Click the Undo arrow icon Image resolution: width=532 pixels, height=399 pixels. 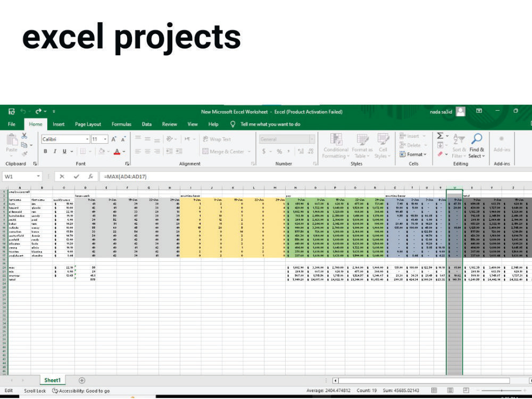[x=23, y=111]
